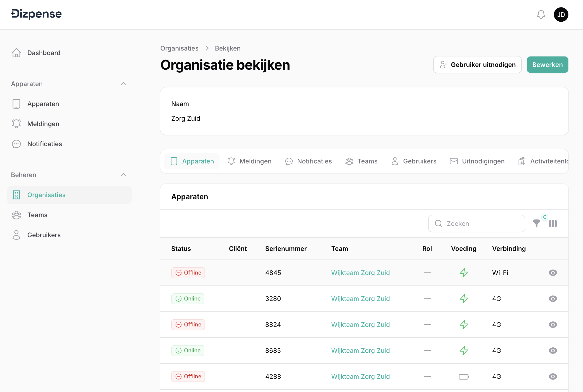Click the Bewerken button
The width and height of the screenshot is (583, 392).
(x=547, y=64)
